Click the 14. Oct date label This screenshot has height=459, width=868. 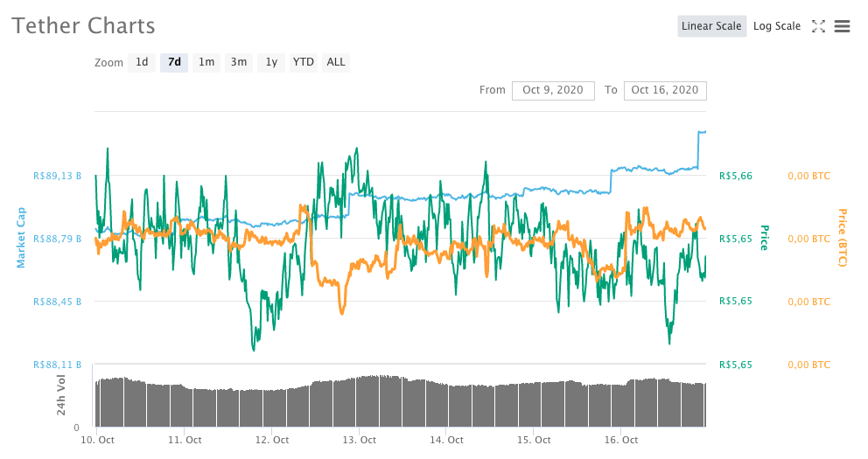(447, 440)
